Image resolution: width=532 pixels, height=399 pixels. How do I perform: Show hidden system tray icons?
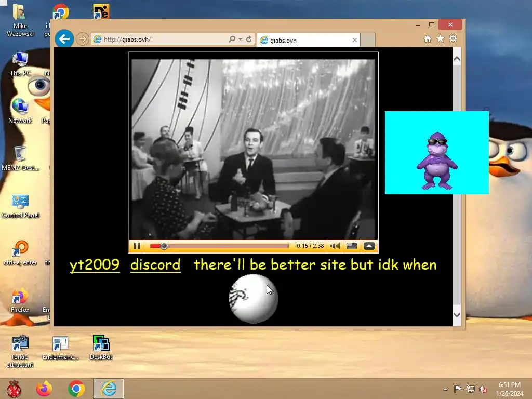445,389
